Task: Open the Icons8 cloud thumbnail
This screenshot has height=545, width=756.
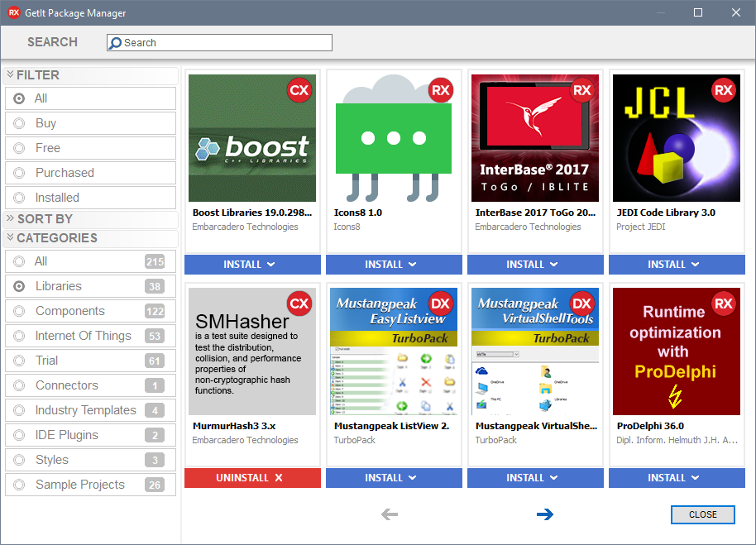Action: 394,138
